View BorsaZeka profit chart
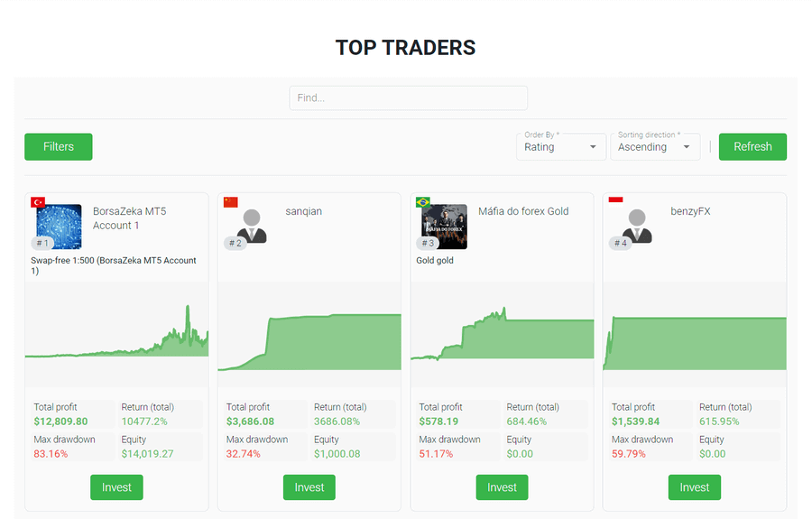The height and width of the screenshot is (519, 812). 117,334
